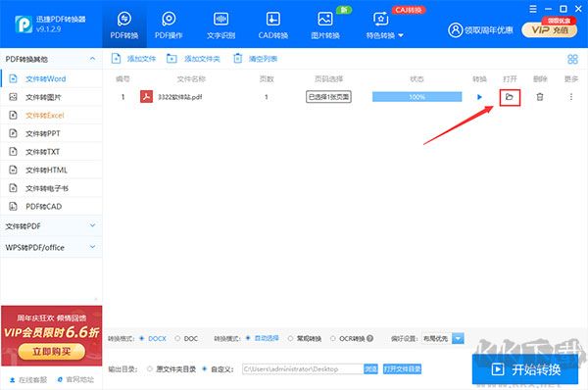Switch to PDF操作 tab
This screenshot has height=390, width=588.
(x=169, y=24)
